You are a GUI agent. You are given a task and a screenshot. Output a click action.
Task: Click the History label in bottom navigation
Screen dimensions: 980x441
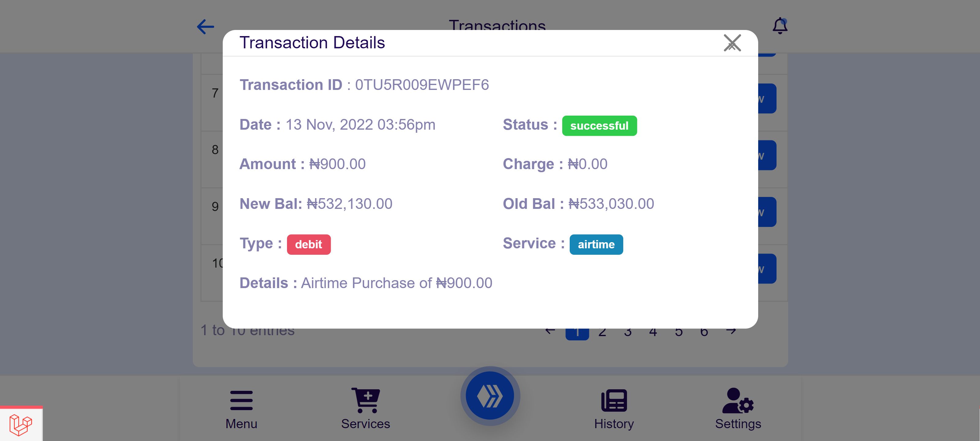pyautogui.click(x=614, y=424)
